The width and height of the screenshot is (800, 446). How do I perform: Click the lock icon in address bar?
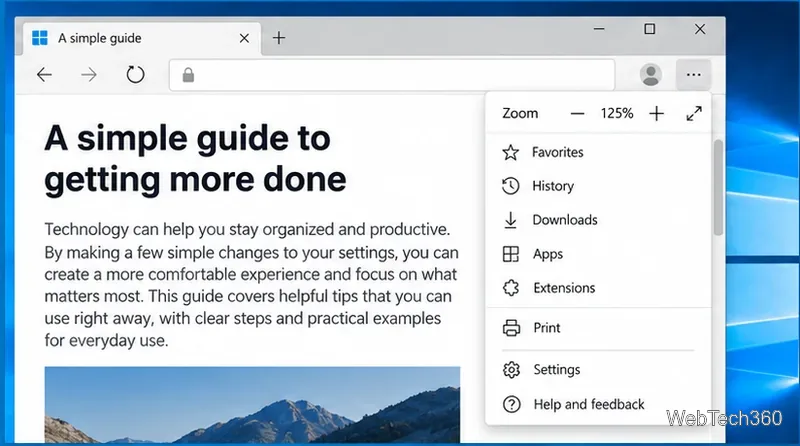pos(188,75)
